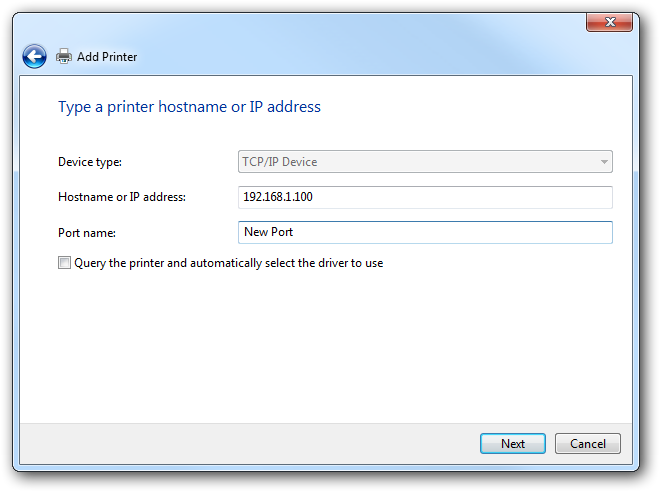Close the Add Printer dialog
This screenshot has width=660, height=492.
click(x=609, y=22)
